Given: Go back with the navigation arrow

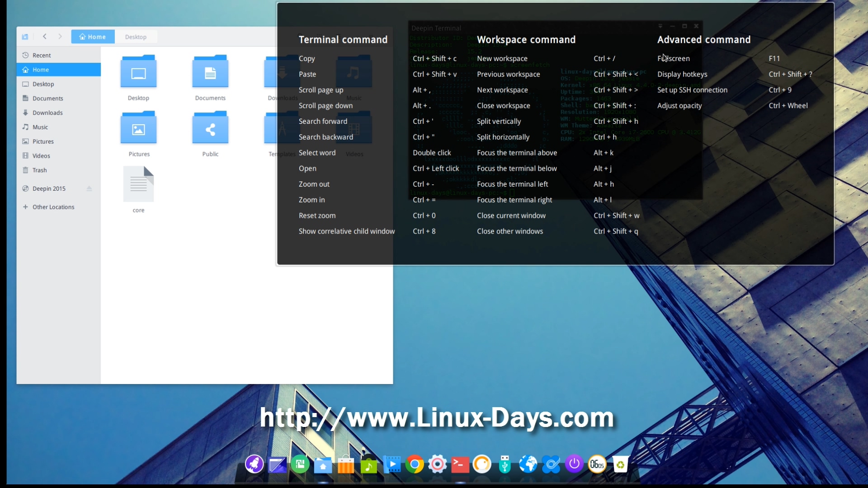Looking at the screenshot, I should pyautogui.click(x=44, y=37).
